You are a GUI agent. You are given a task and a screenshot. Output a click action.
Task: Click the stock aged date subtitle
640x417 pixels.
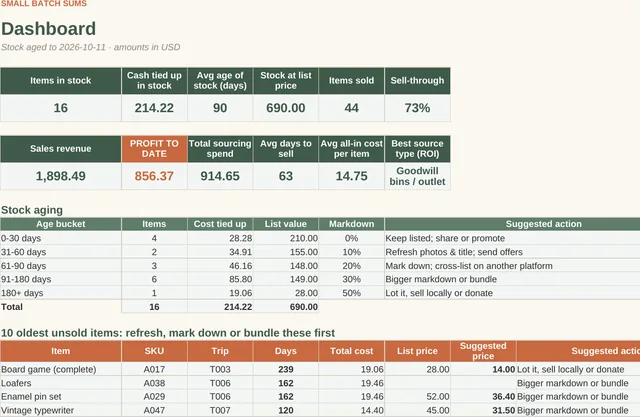click(x=91, y=47)
